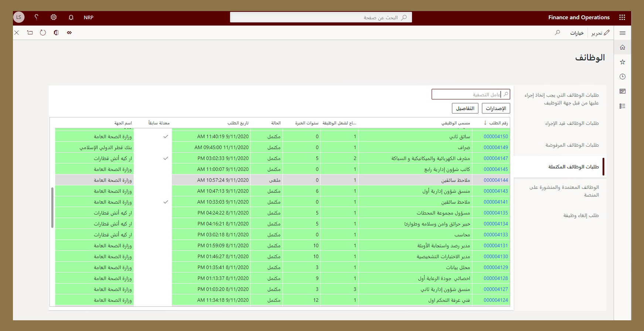Open form in new window icon
This screenshot has width=644, height=331.
coord(30,33)
